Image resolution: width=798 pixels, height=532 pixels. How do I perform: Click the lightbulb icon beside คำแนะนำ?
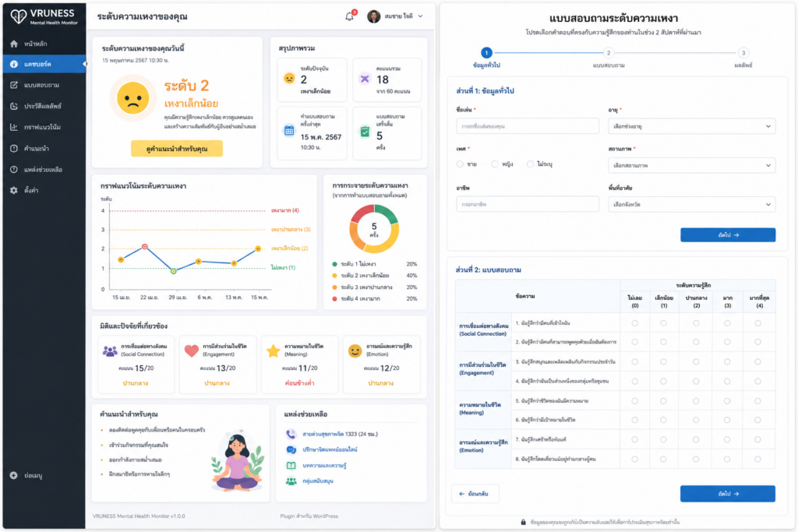(14, 149)
